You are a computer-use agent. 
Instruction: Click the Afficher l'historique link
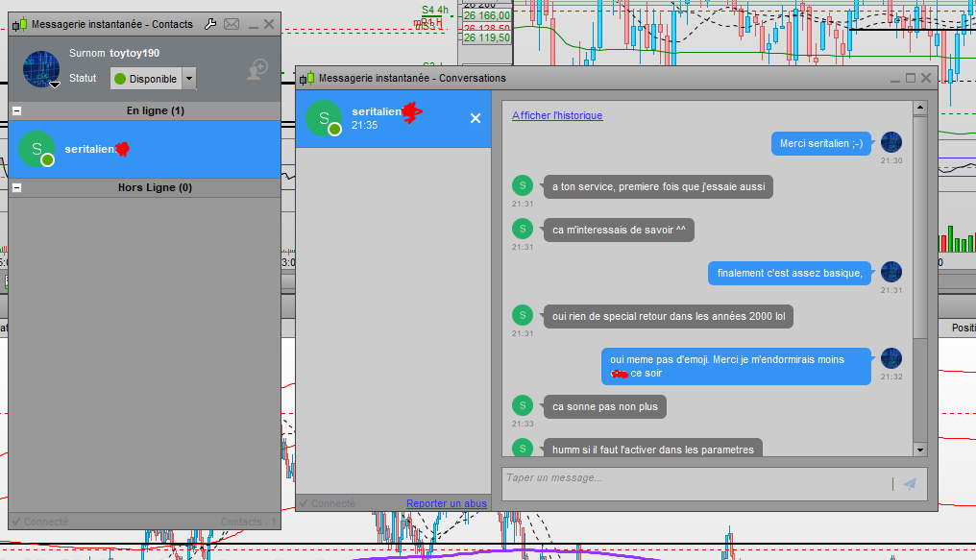[557, 115]
